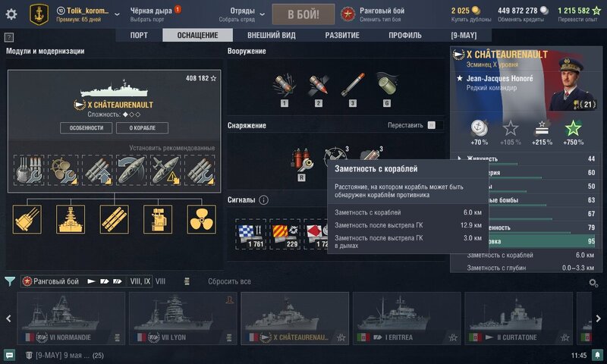Open the propulsion upgrade slot with propeller

click(63, 170)
